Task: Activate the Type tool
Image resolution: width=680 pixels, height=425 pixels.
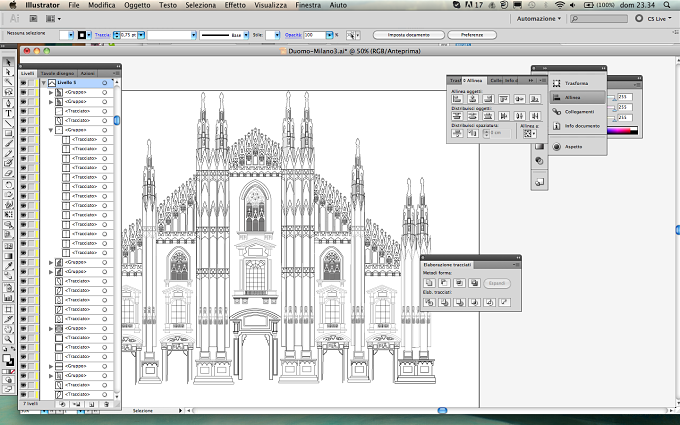Action: click(x=8, y=113)
